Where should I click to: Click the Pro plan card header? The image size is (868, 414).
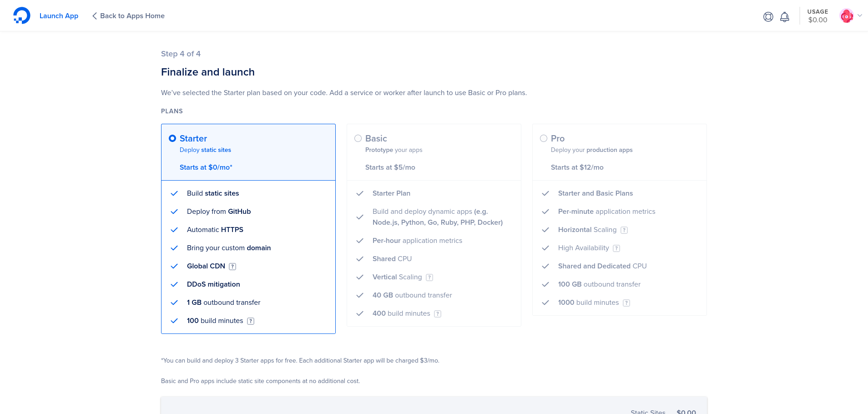pyautogui.click(x=619, y=152)
